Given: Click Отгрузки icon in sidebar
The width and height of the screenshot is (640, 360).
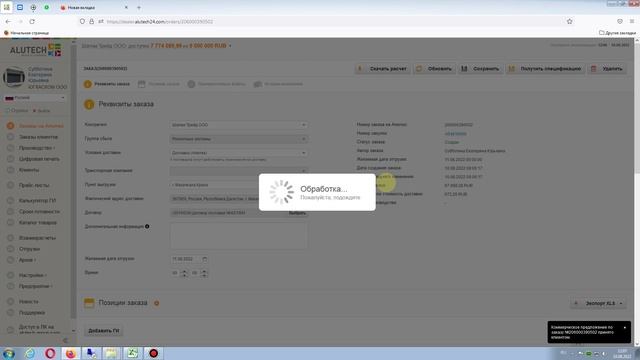Looking at the screenshot, I should point(11,249).
